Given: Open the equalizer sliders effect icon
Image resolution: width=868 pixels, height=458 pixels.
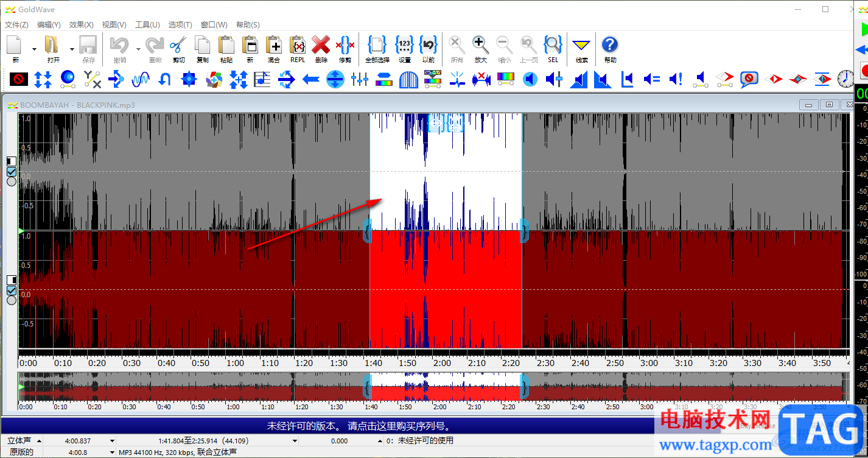Looking at the screenshot, I should (360, 79).
